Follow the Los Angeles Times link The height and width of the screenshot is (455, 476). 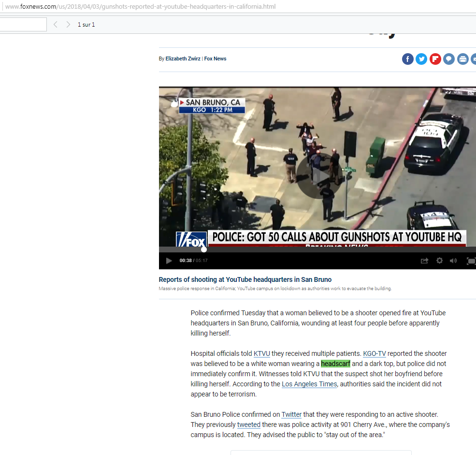coord(309,384)
